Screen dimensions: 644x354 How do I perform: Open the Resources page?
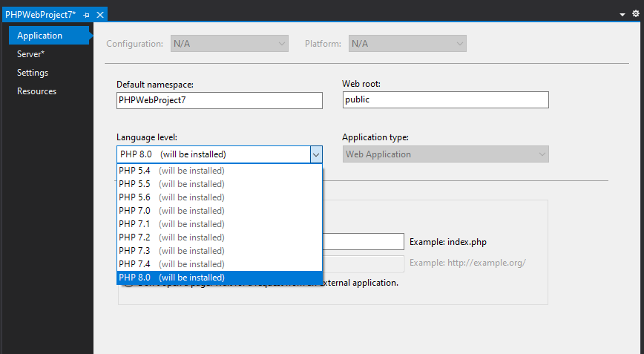[36, 91]
